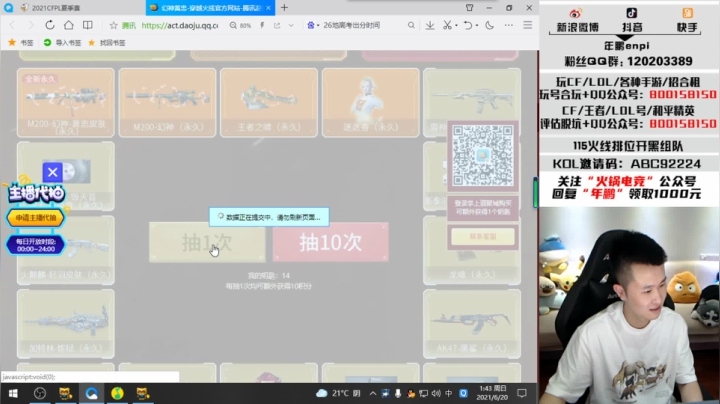Open the notification center icon

pyautogui.click(x=522, y=393)
